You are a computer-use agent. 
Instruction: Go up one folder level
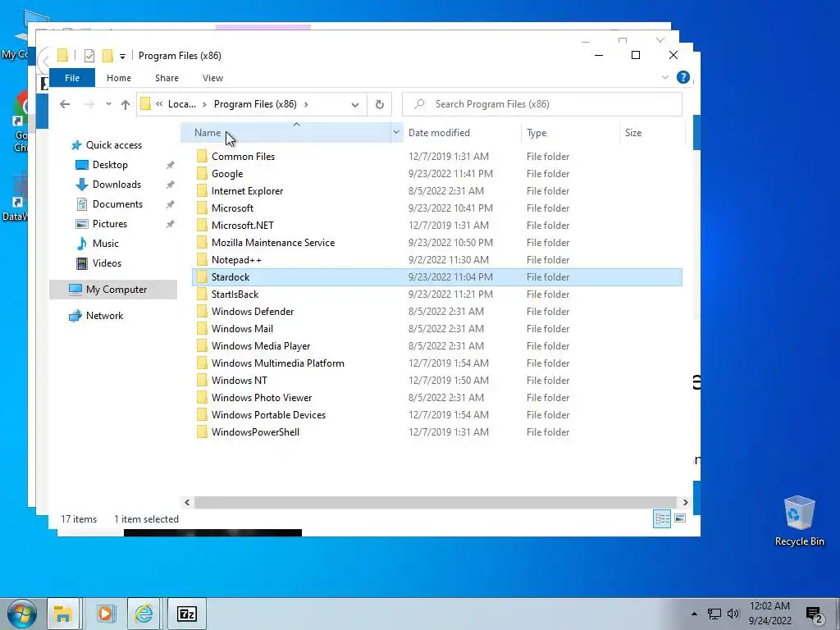[x=126, y=104]
